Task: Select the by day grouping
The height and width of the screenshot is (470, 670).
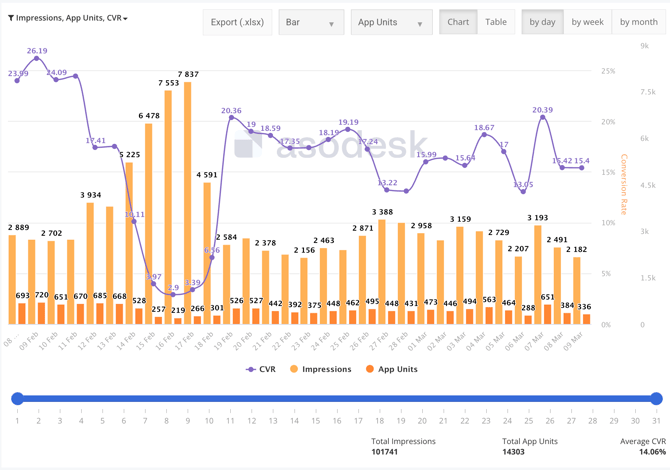Action: click(x=542, y=22)
